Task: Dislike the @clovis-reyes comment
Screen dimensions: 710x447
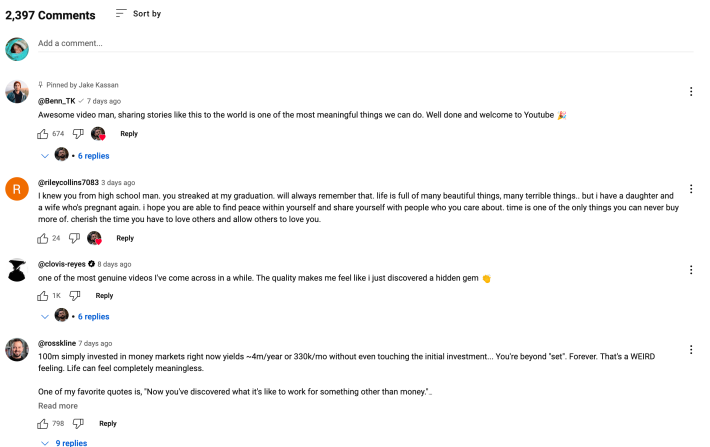Action: pyautogui.click(x=76, y=296)
